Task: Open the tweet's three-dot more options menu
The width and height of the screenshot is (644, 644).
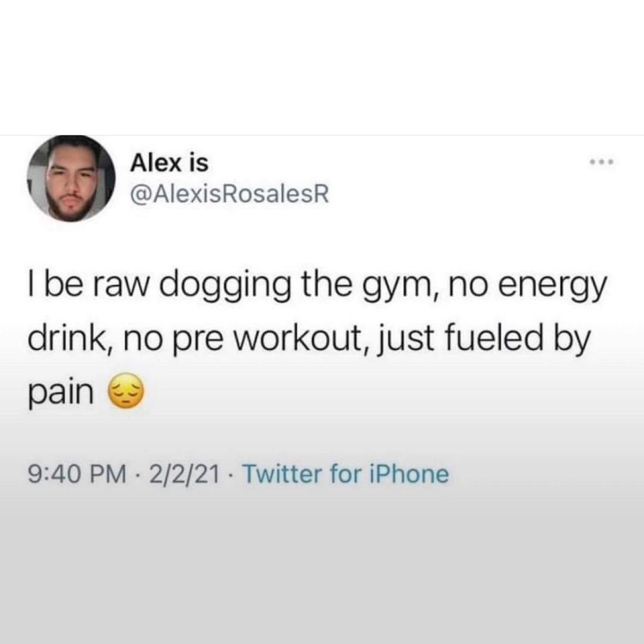Action: point(602,163)
